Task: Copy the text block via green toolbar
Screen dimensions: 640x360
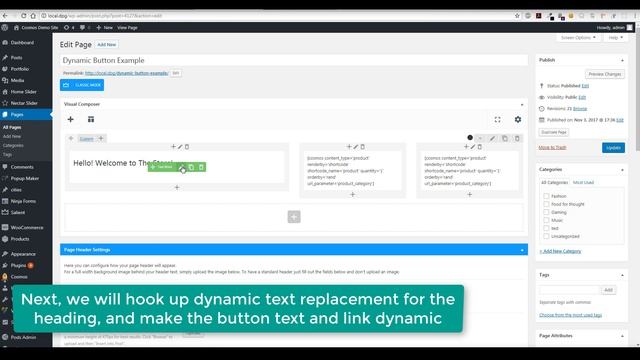Action: coord(191,167)
